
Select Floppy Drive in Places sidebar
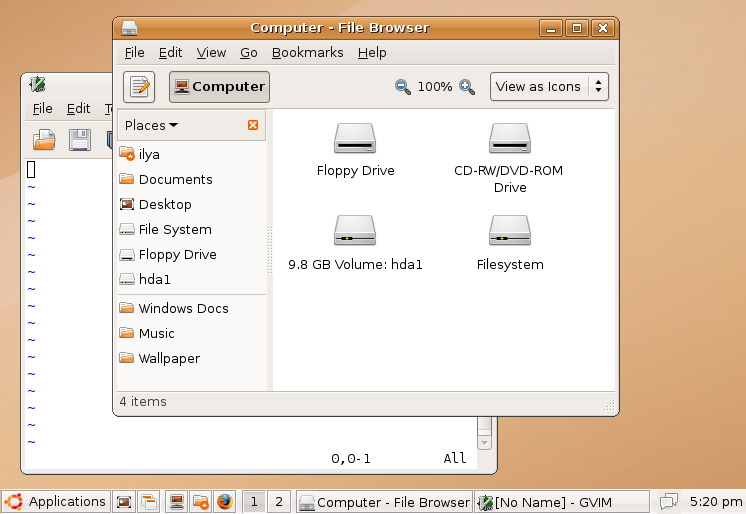(x=191, y=255)
